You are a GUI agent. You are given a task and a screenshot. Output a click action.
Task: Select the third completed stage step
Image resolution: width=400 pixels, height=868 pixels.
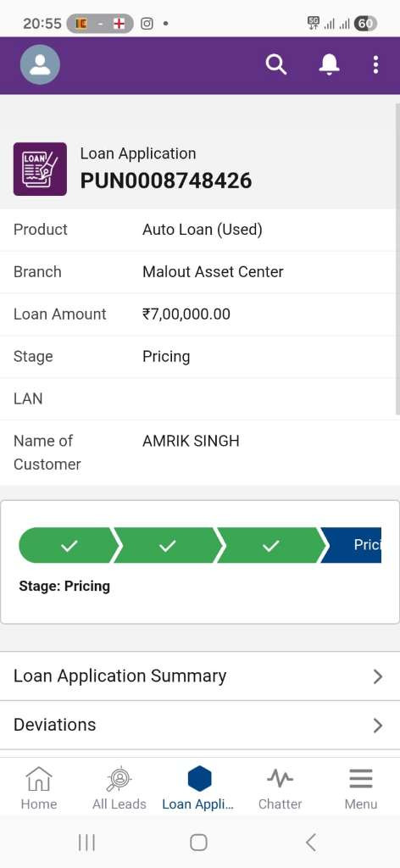271,546
